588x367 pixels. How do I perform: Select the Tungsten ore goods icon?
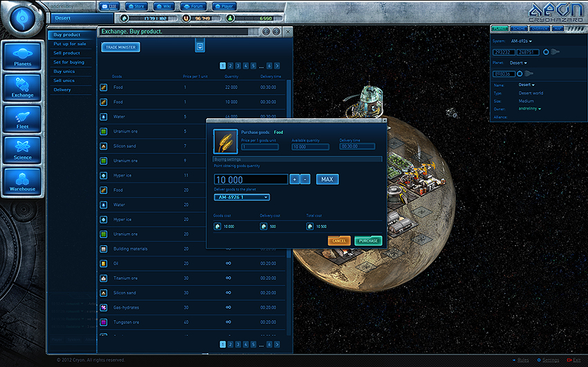pyautogui.click(x=103, y=322)
